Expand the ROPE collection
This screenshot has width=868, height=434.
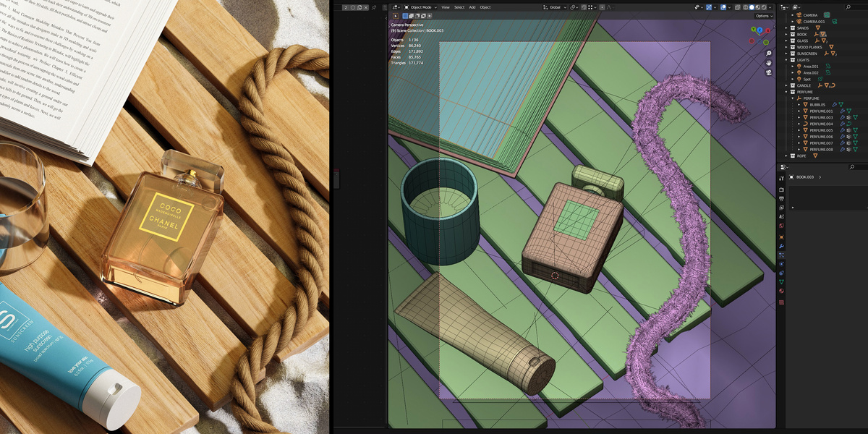tap(786, 156)
